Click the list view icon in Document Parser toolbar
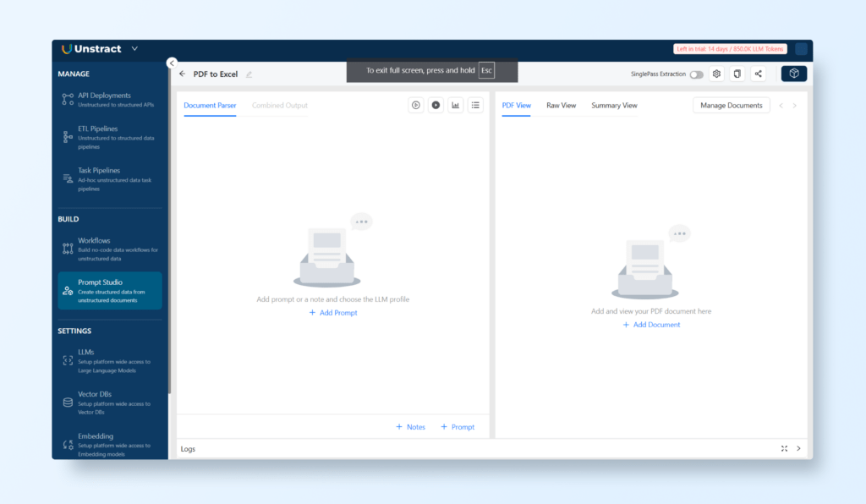This screenshot has width=866, height=504. tap(475, 106)
